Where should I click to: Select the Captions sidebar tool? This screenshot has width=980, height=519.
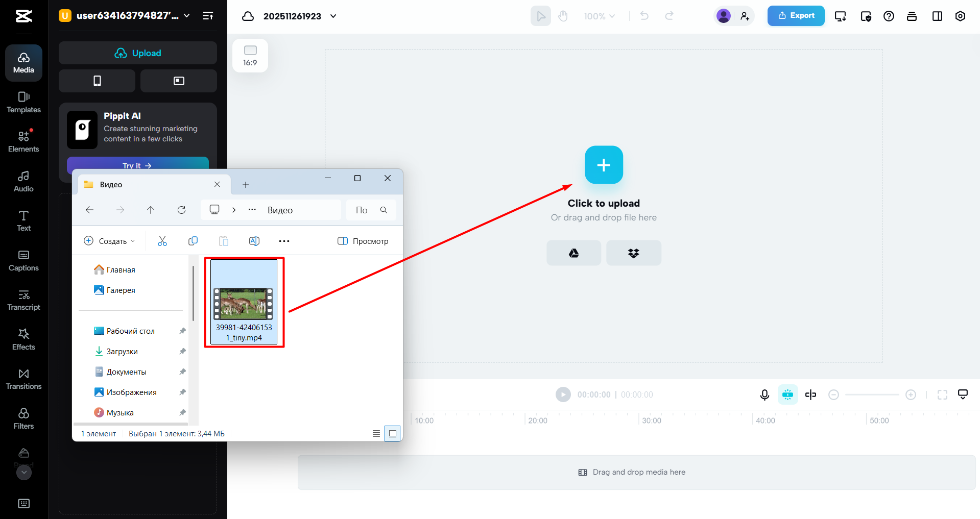(x=23, y=261)
